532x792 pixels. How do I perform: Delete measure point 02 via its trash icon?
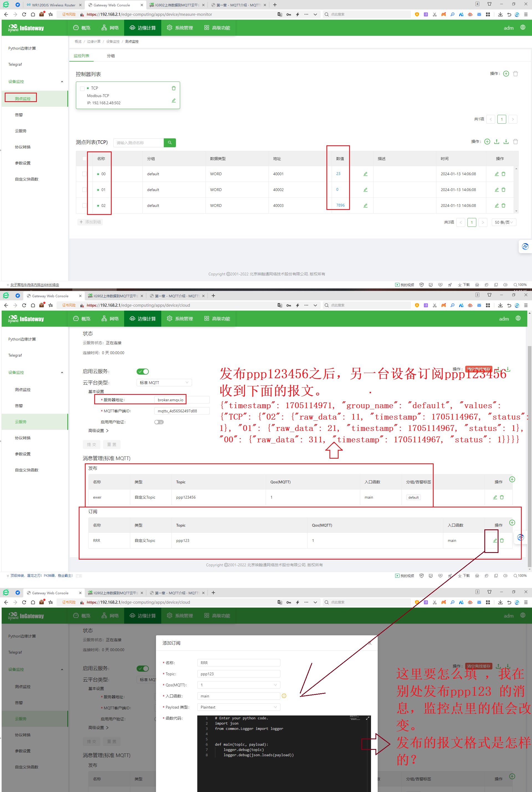(503, 205)
